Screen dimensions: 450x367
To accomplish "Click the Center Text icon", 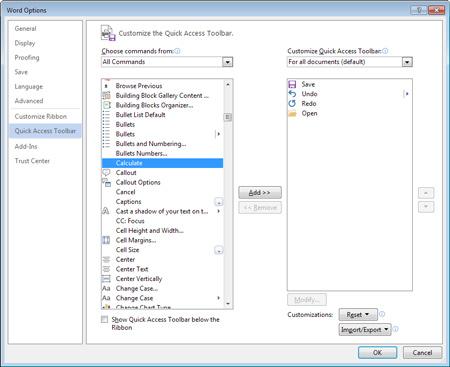I will [x=106, y=269].
